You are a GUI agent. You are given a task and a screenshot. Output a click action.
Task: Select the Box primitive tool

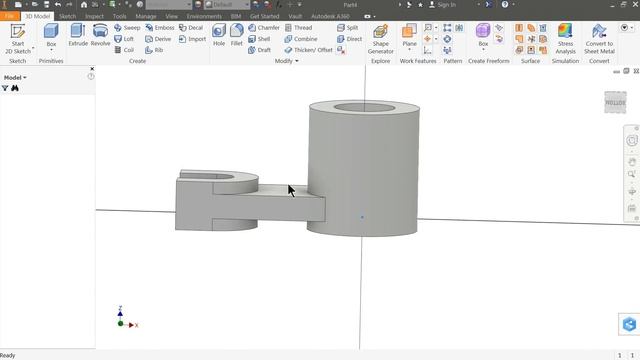51,35
